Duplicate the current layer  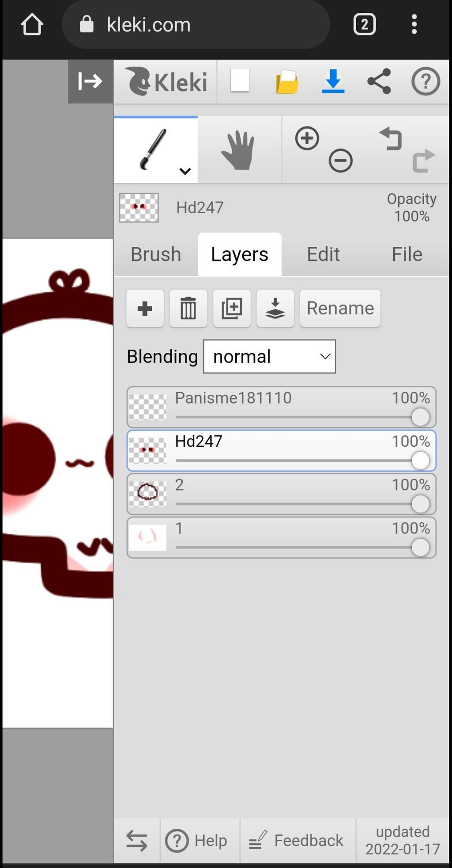tap(232, 308)
